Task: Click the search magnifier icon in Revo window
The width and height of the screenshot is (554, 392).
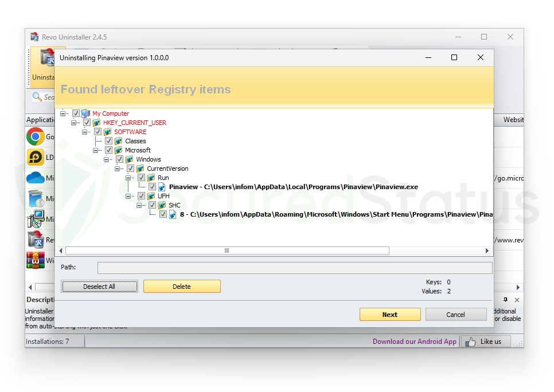Action: (x=37, y=96)
